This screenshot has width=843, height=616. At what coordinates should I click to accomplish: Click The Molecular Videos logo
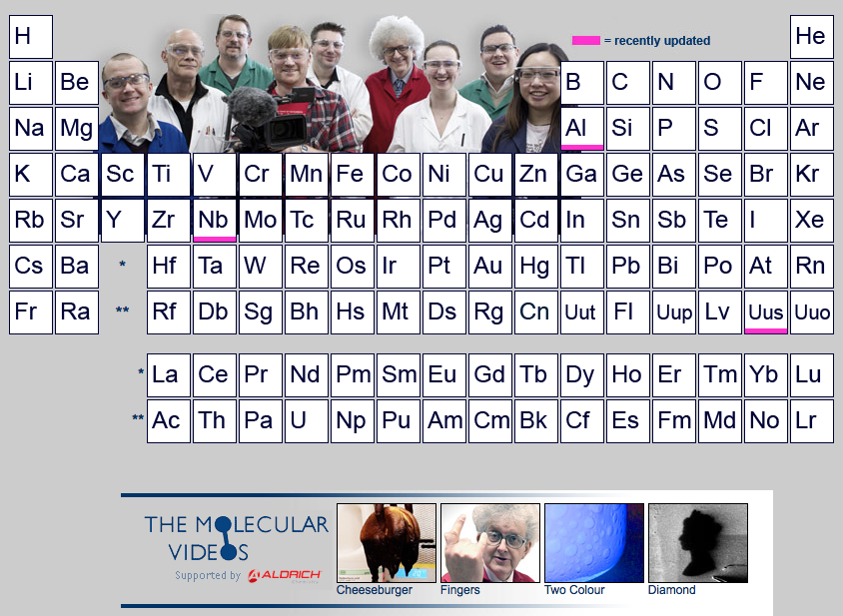click(236, 537)
